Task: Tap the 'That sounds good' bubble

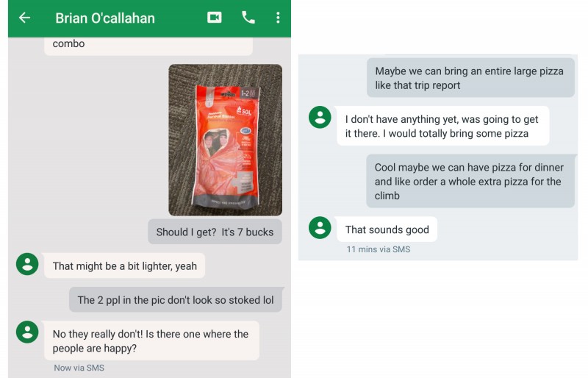Action: click(x=387, y=229)
